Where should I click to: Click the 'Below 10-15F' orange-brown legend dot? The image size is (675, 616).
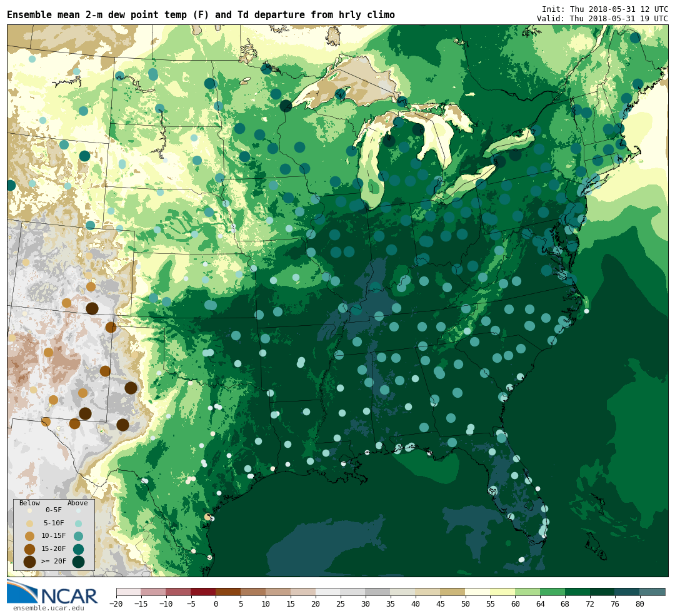[29, 536]
